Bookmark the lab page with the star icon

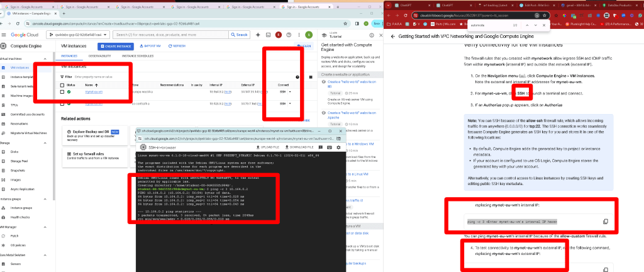[545, 16]
